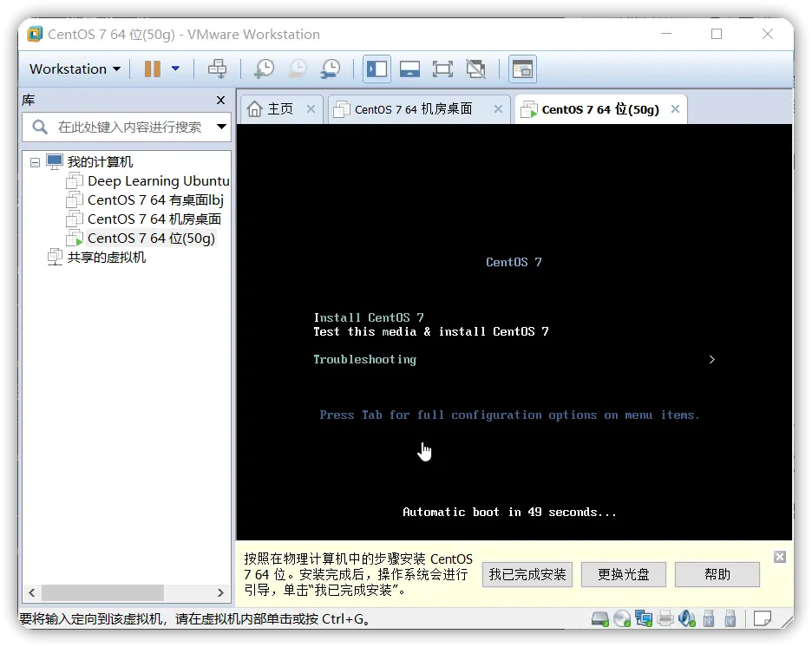Dismiss the yellow installation hint bar
The height and width of the screenshot is (647, 812).
780,557
